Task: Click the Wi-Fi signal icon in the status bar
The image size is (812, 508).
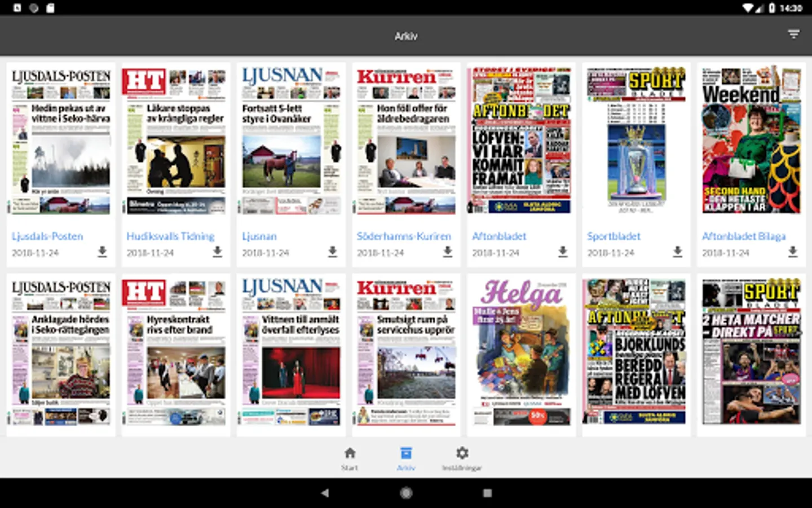Action: click(748, 8)
